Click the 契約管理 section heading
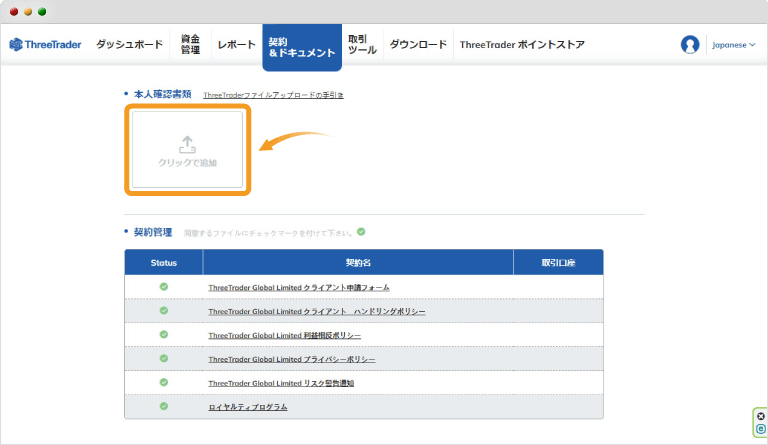Screen dimensions: 768x445 coord(153,232)
